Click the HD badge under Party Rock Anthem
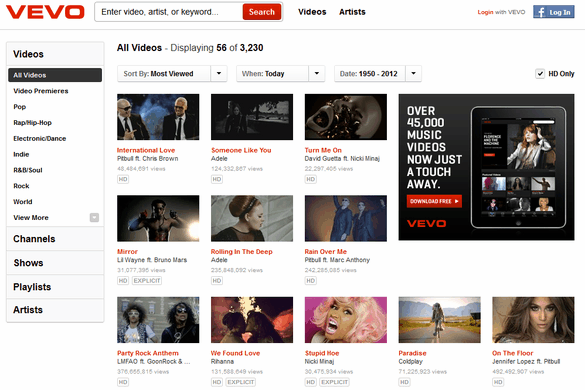Viewport: 585px width, 390px height. point(123,382)
